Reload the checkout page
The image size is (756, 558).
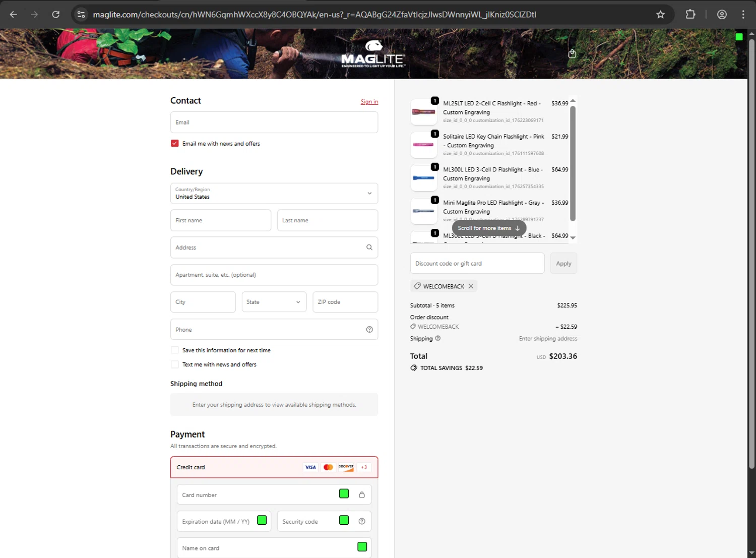click(56, 15)
